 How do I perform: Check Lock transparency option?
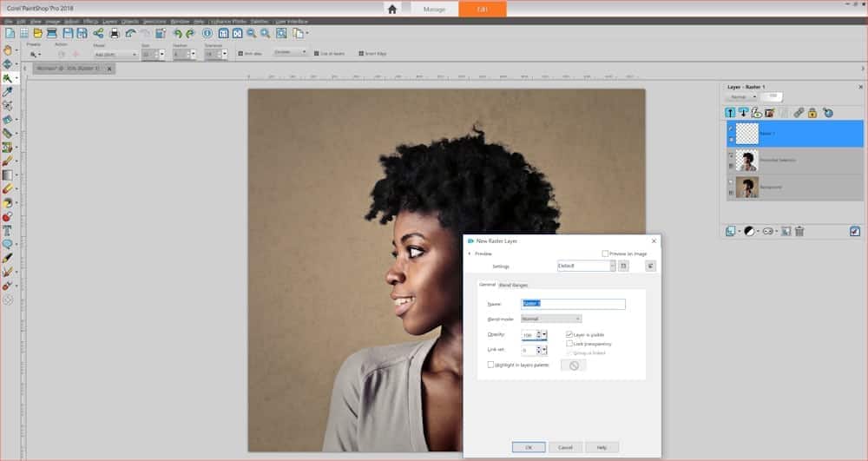coord(569,344)
